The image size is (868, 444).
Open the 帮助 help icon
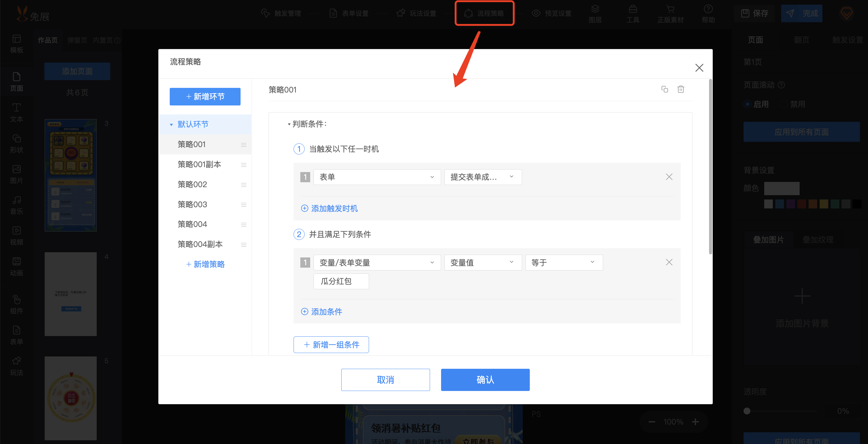[708, 14]
